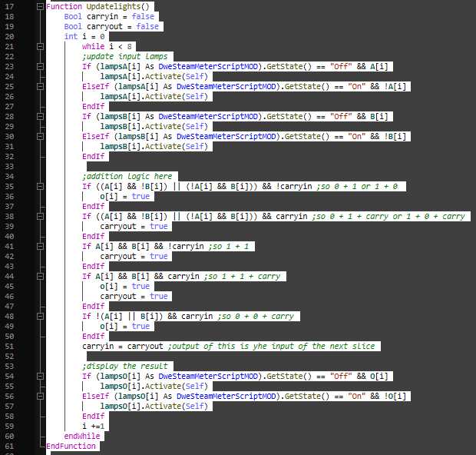Image resolution: width=476 pixels, height=455 pixels.
Task: Click 'carryout = true' on line 39
Action: click(x=134, y=227)
